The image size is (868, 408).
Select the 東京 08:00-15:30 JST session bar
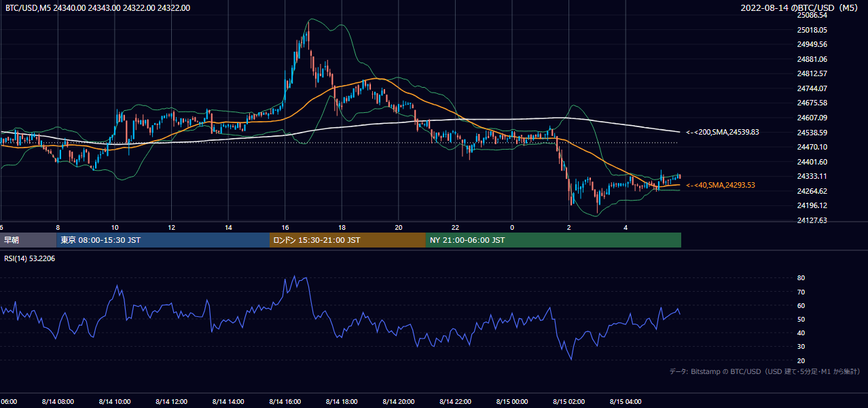click(x=163, y=240)
